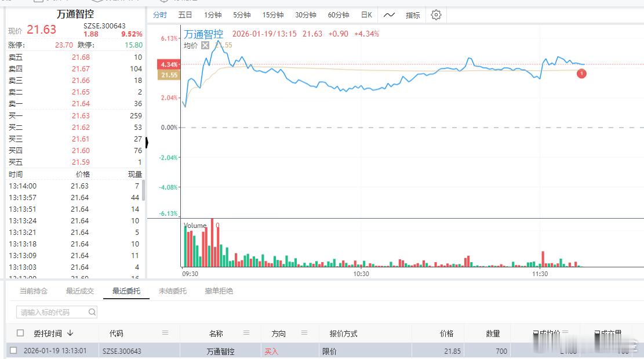Click the 卖二 price 21.65
Screen dimensions: 644x359
81,92
